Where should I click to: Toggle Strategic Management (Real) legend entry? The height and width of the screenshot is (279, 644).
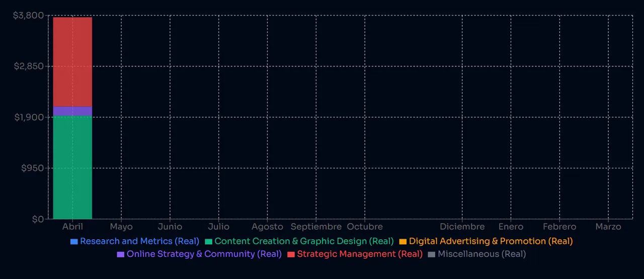click(355, 254)
